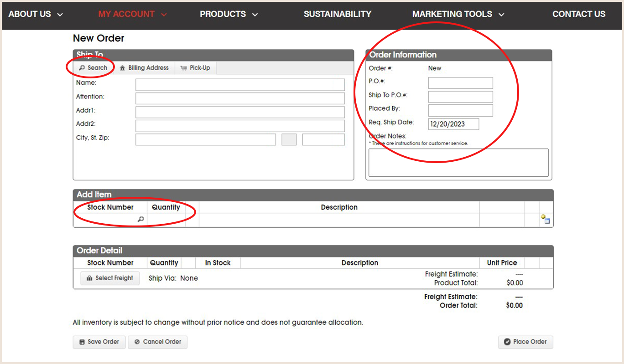Screen dimensions: 624x364
Task: Click the Req. Ship Date field
Action: coord(454,124)
